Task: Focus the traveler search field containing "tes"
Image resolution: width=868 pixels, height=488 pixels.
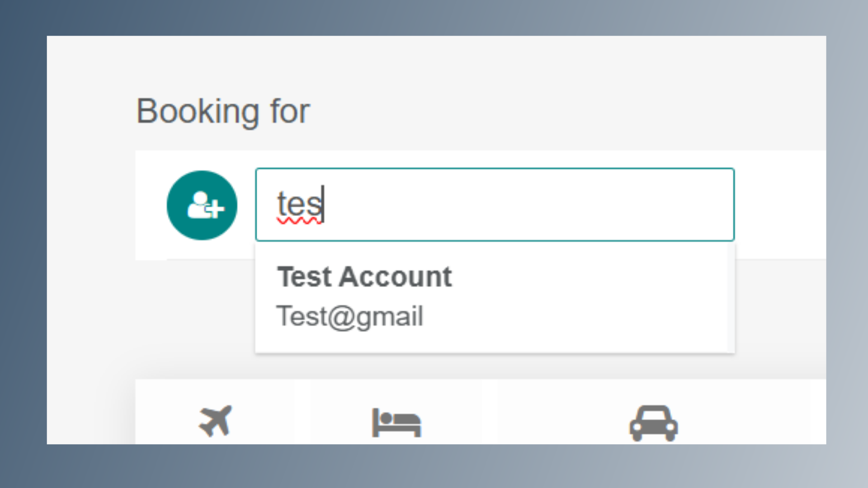Action: click(495, 204)
